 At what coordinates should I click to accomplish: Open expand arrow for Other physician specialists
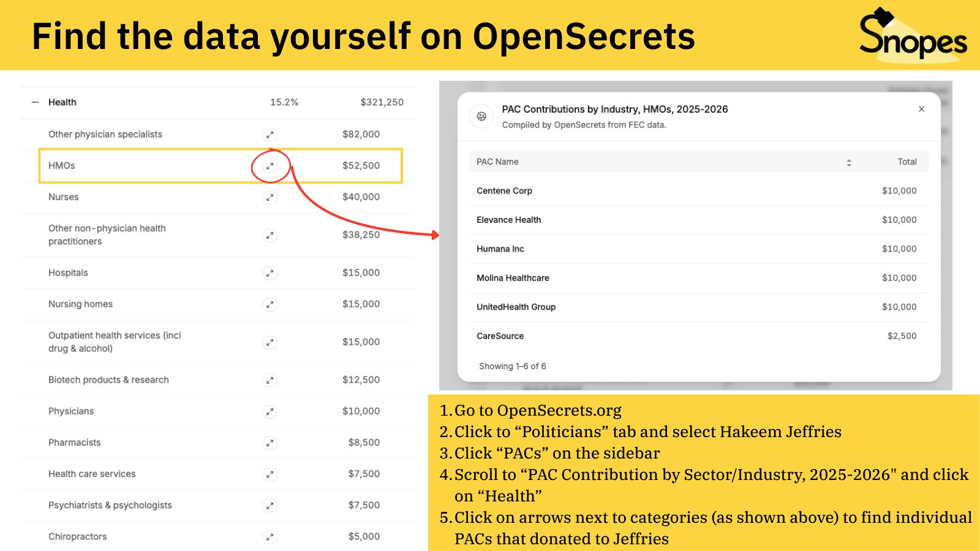coord(269,135)
